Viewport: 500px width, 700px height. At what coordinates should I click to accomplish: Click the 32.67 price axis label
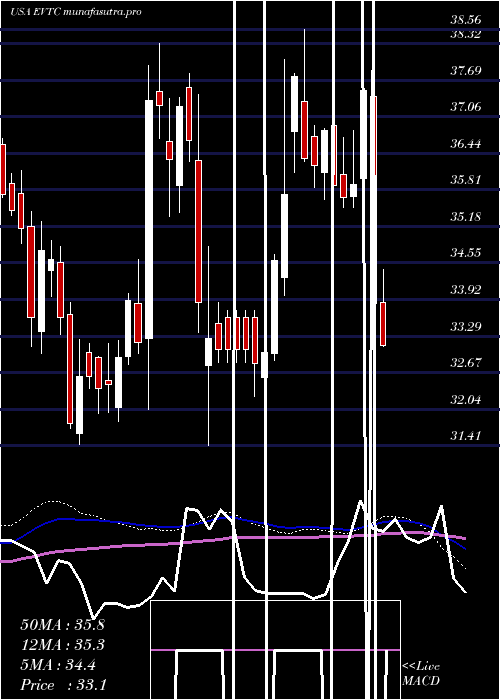(466, 362)
